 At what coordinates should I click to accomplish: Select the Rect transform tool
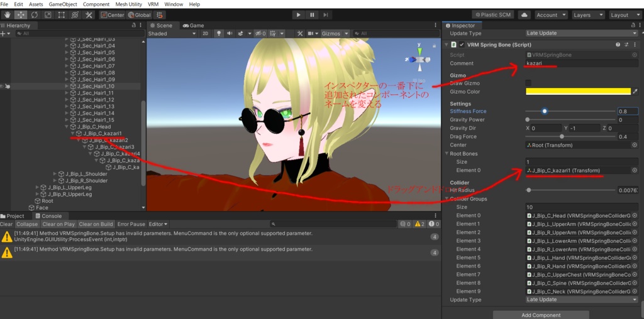tap(61, 15)
